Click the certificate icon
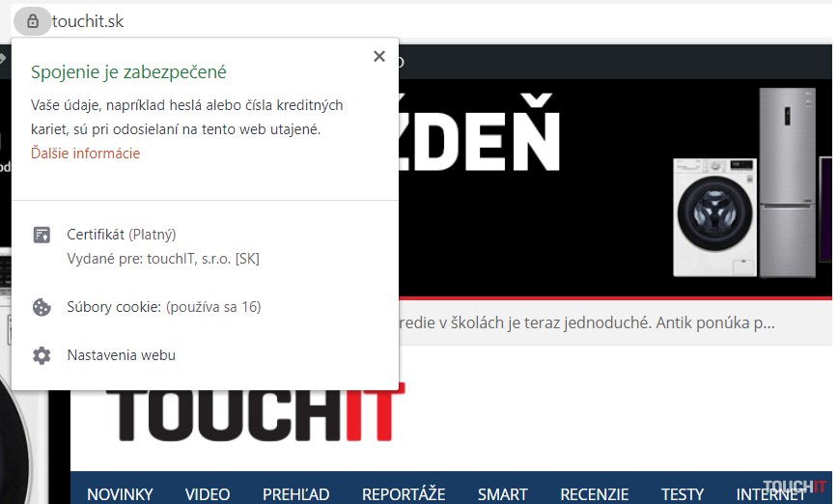 click(42, 235)
